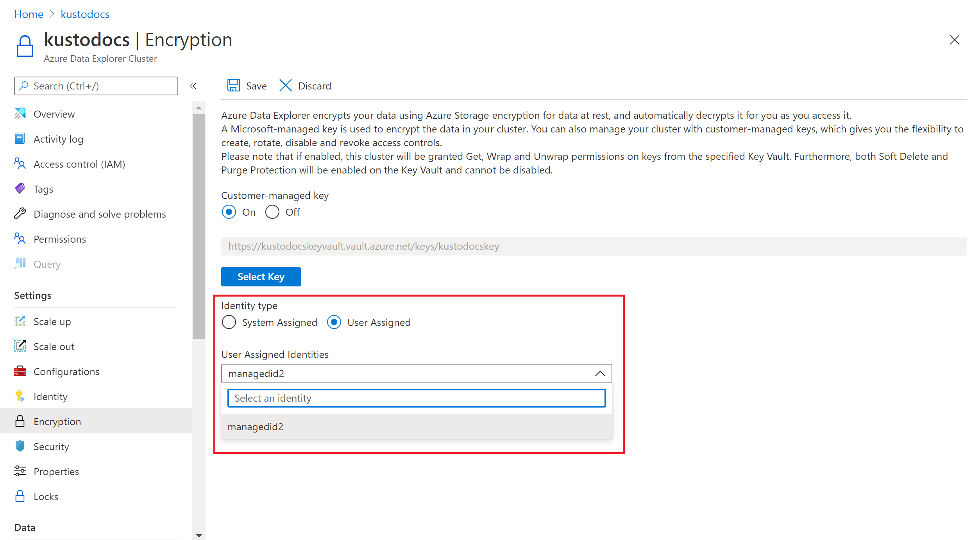Expand User Assigned Identities dropdown

[x=596, y=373]
